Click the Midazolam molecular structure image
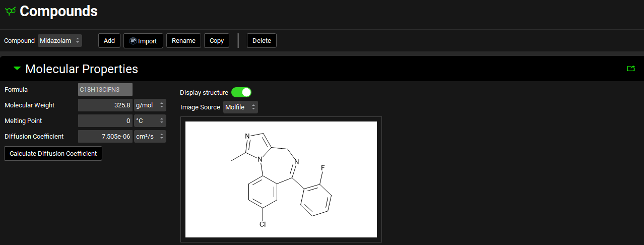Viewport: 644px width, 245px height. [x=281, y=179]
